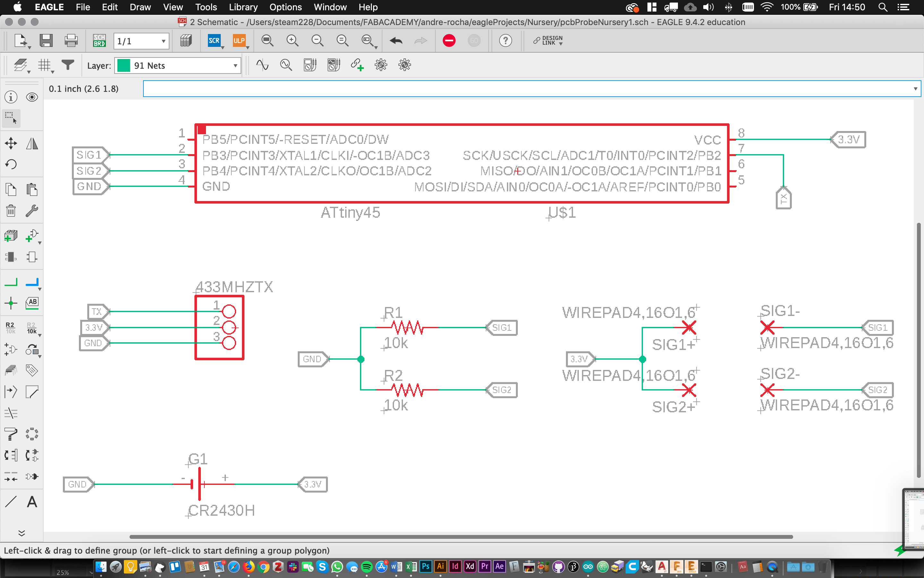This screenshot has width=924, height=578.
Task: Open the selection filter funnel icon
Action: coord(68,65)
